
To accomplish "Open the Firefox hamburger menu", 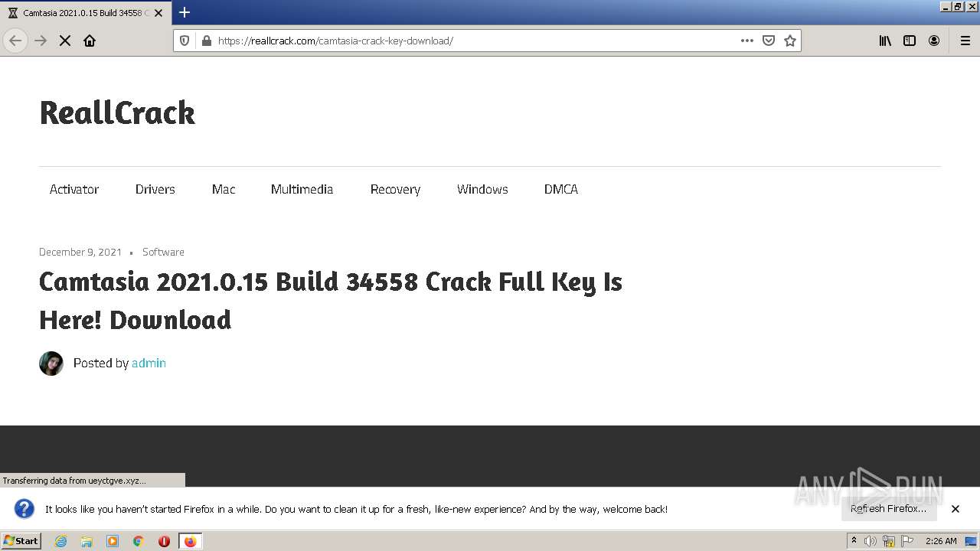I will [965, 41].
